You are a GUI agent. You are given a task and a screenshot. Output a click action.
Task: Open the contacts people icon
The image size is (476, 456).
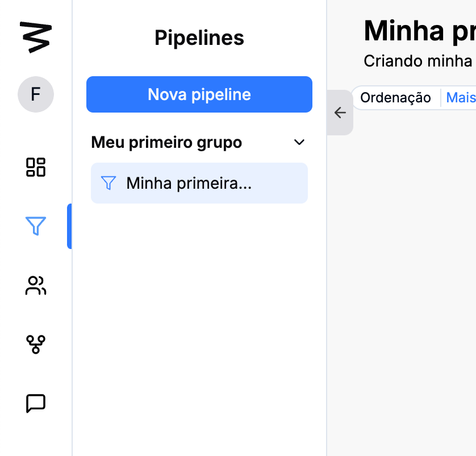pos(36,285)
